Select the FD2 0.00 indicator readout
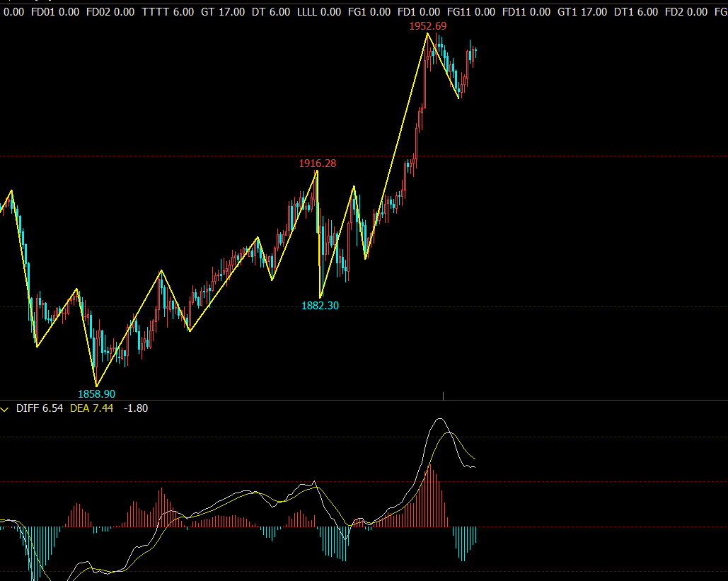Screen dimensions: 728x581 (686, 12)
